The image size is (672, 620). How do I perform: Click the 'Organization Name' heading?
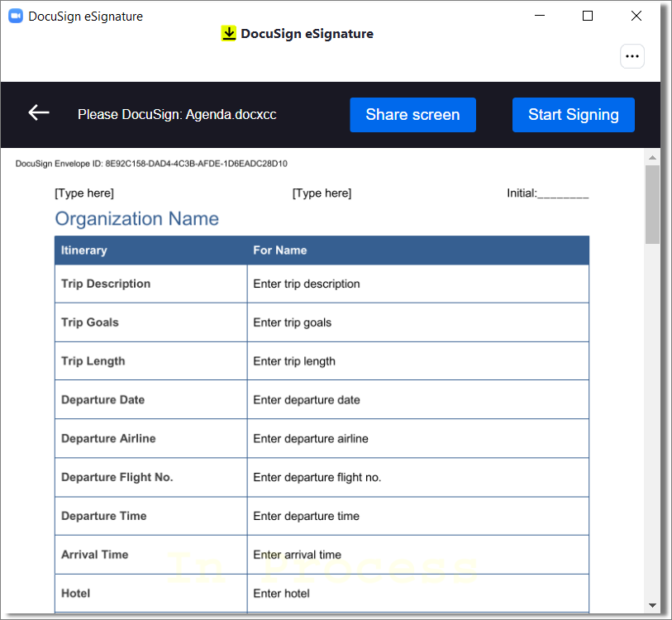pos(136,219)
